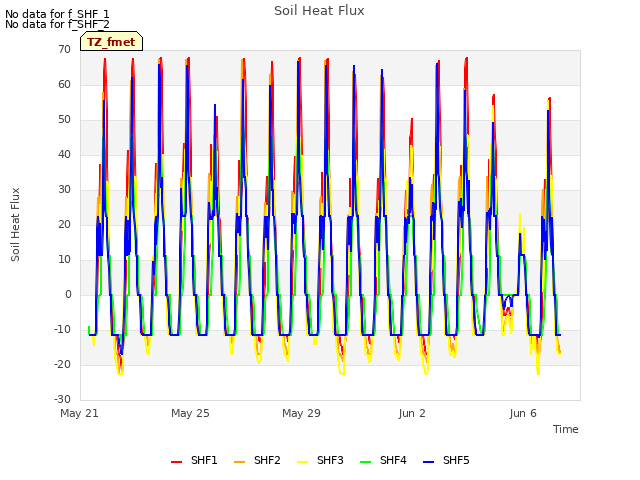Click the Soil Heat Flux chart title
This screenshot has width=640, height=480.
(319, 11)
